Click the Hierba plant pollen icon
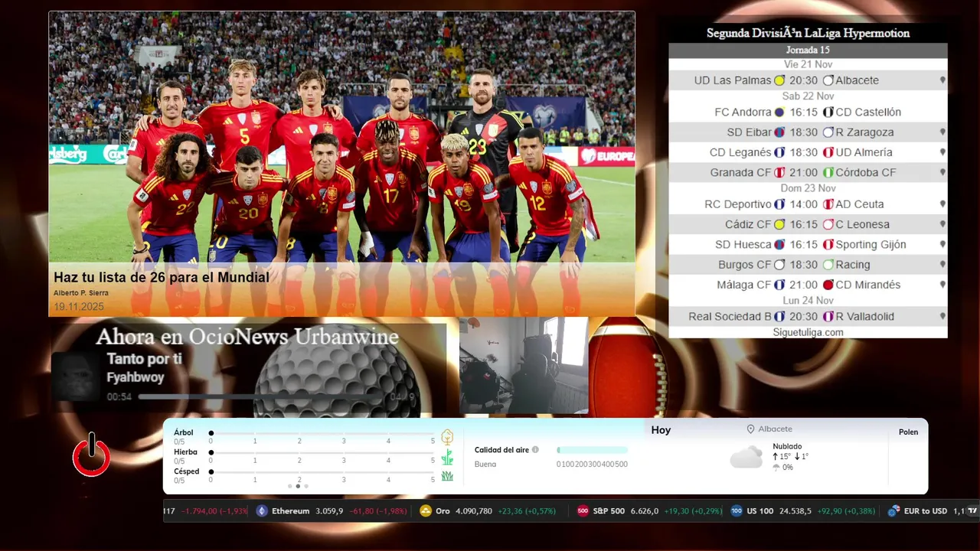 447,458
